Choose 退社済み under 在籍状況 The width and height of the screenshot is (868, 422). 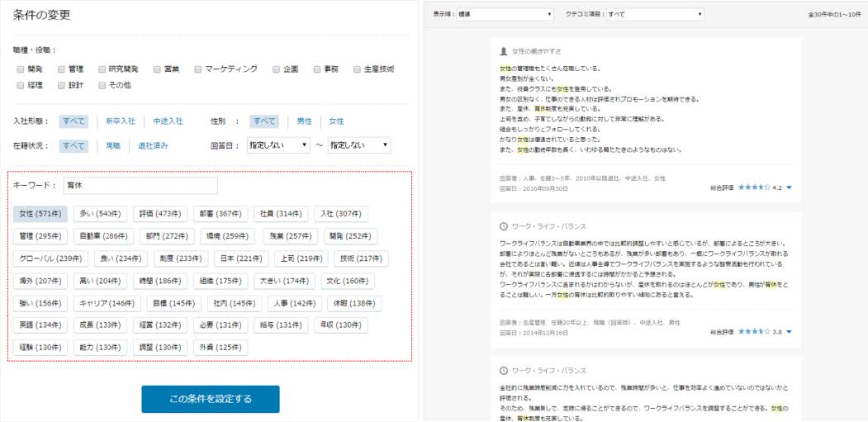(153, 145)
